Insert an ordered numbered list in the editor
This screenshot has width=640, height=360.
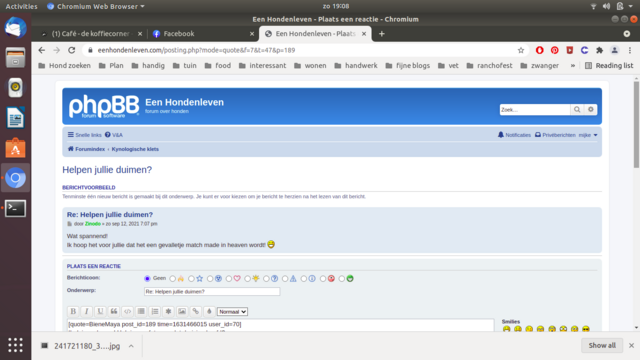(x=155, y=311)
